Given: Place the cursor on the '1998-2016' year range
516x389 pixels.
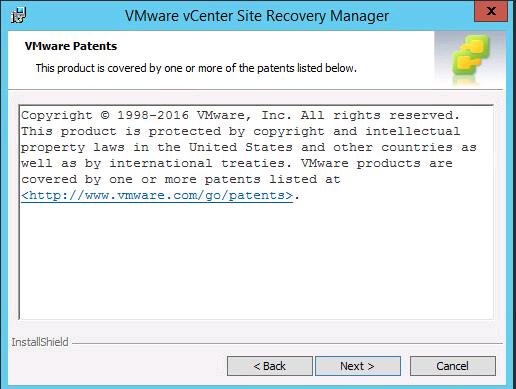Looking at the screenshot, I should pos(153,115).
